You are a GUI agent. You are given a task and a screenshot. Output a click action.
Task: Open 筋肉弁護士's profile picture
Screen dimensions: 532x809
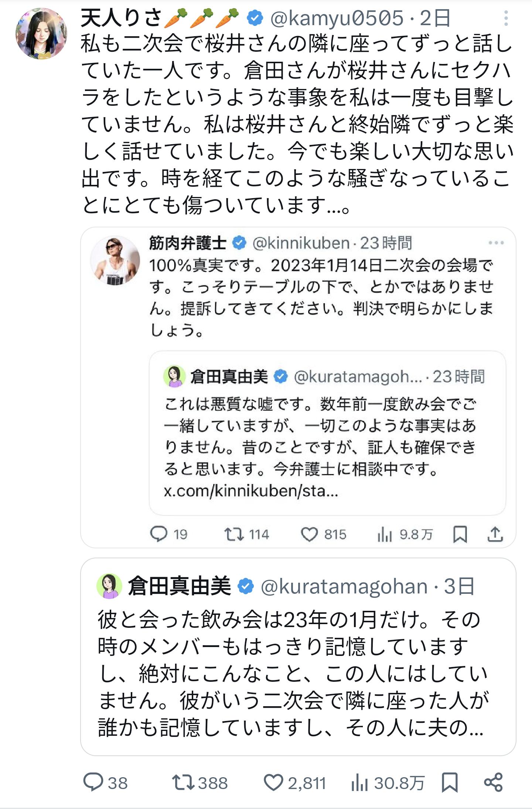click(115, 260)
